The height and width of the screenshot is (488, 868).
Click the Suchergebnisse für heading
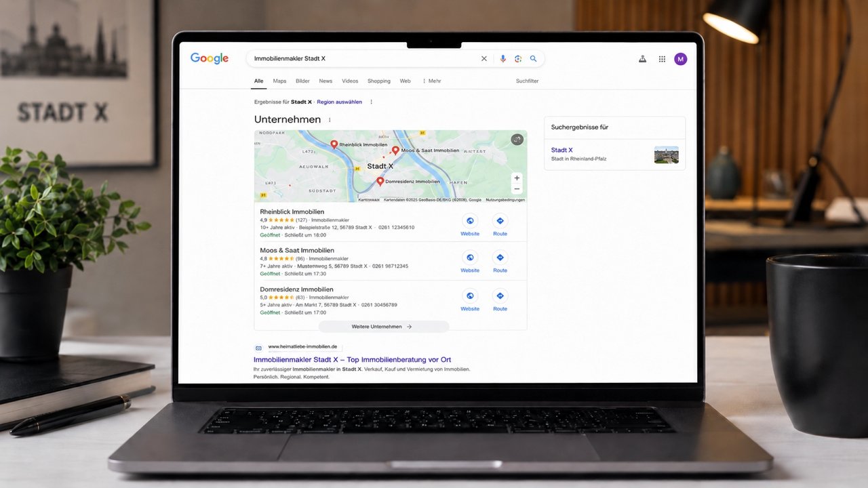(580, 127)
